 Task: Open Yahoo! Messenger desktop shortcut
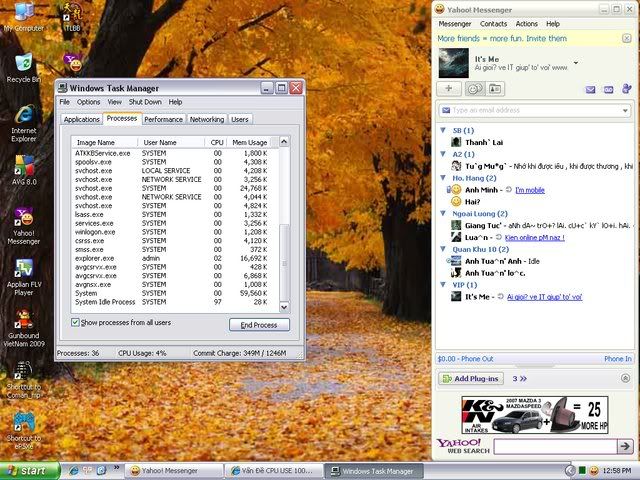(x=24, y=226)
